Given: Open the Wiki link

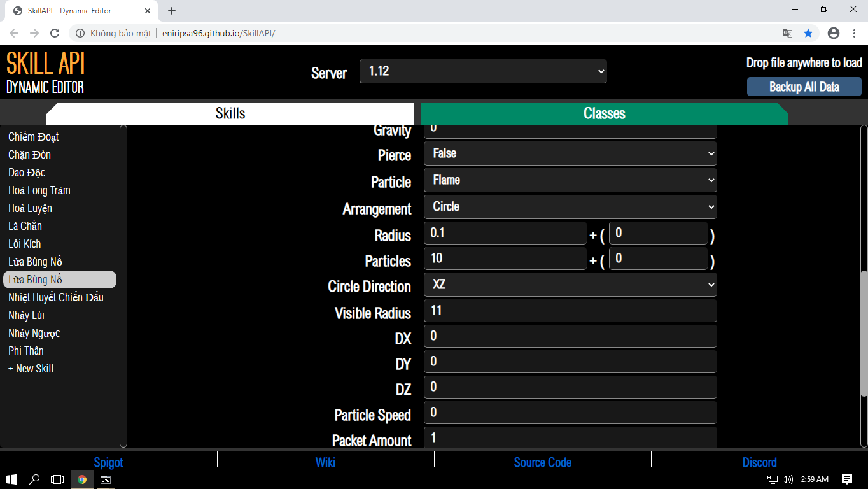Looking at the screenshot, I should (x=325, y=462).
